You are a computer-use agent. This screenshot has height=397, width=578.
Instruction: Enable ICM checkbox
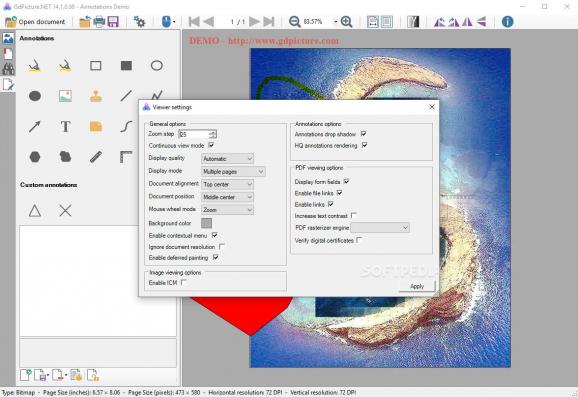click(184, 282)
